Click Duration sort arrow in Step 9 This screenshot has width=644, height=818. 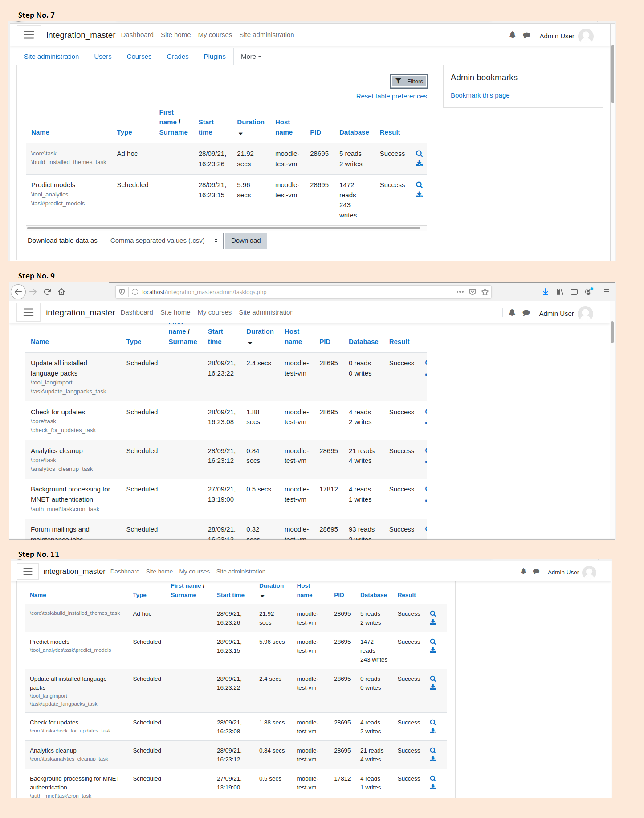[x=250, y=343]
